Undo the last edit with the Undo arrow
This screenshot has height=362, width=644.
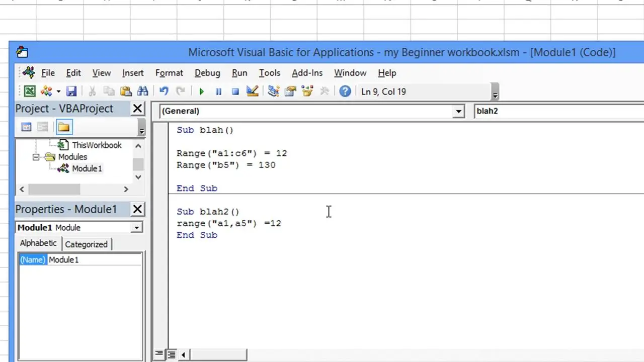click(x=164, y=92)
